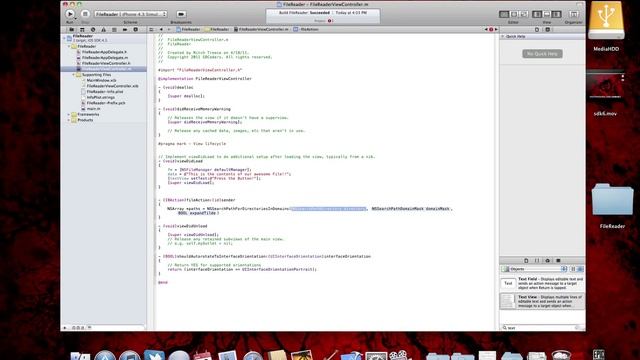Screen dimensions: 640x360
Task: Toggle the Breakpoints button
Action: (x=181, y=14)
